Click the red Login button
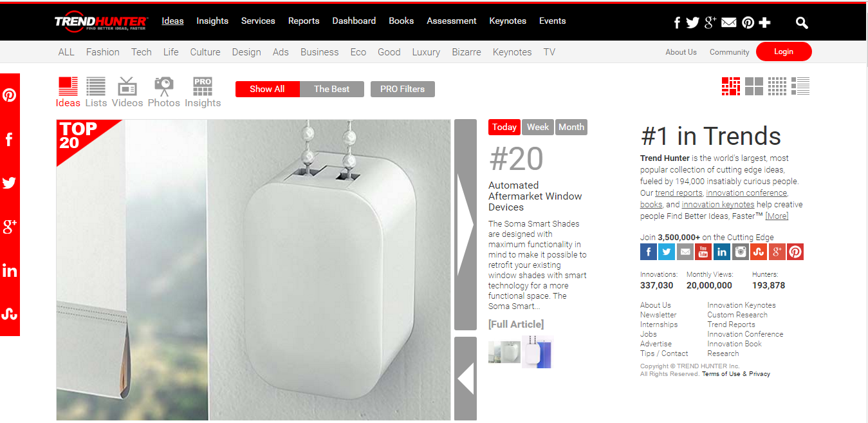The width and height of the screenshot is (868, 423). point(784,52)
